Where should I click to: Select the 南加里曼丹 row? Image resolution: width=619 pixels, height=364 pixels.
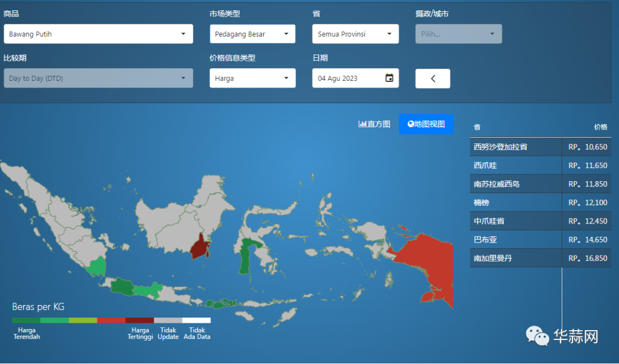click(540, 258)
